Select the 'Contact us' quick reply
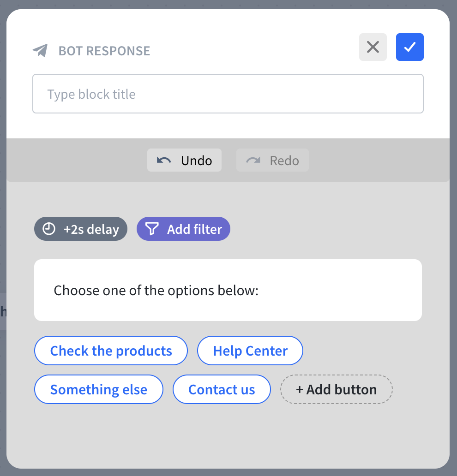The width and height of the screenshot is (457, 476). (222, 389)
